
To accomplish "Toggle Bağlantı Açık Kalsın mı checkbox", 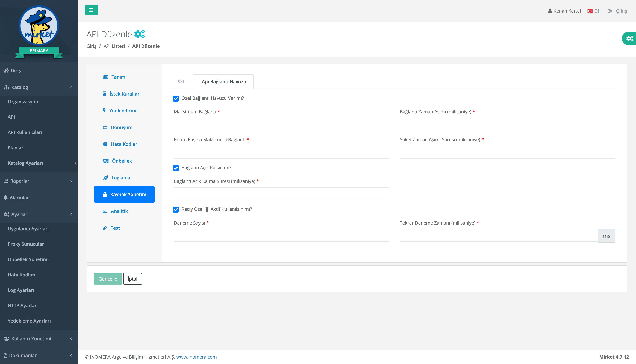I will [176, 168].
